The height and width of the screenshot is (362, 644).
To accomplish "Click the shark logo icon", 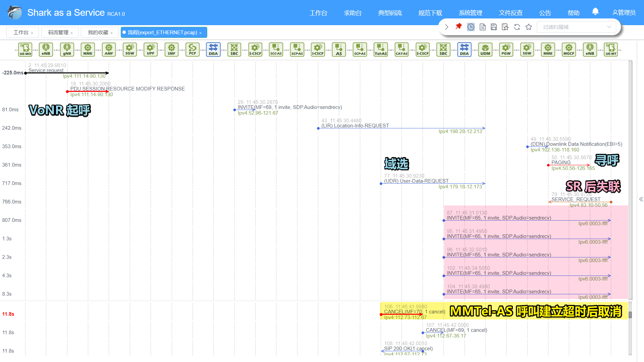I will 14,13.
